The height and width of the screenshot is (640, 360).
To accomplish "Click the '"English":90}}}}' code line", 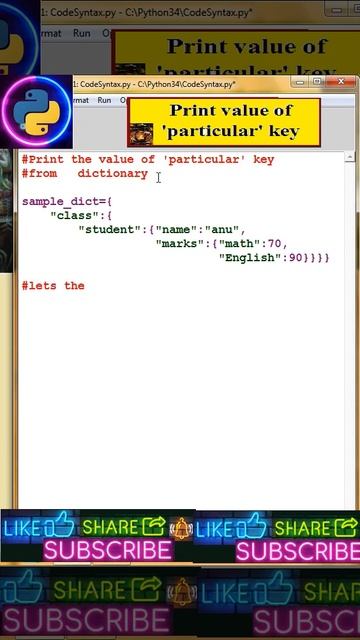I will click(274, 258).
